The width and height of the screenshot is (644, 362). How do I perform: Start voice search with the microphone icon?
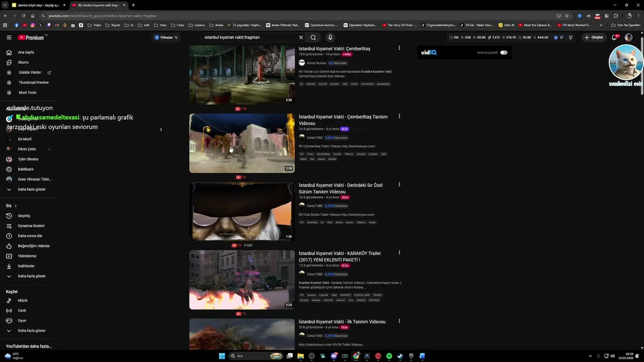[x=330, y=37]
